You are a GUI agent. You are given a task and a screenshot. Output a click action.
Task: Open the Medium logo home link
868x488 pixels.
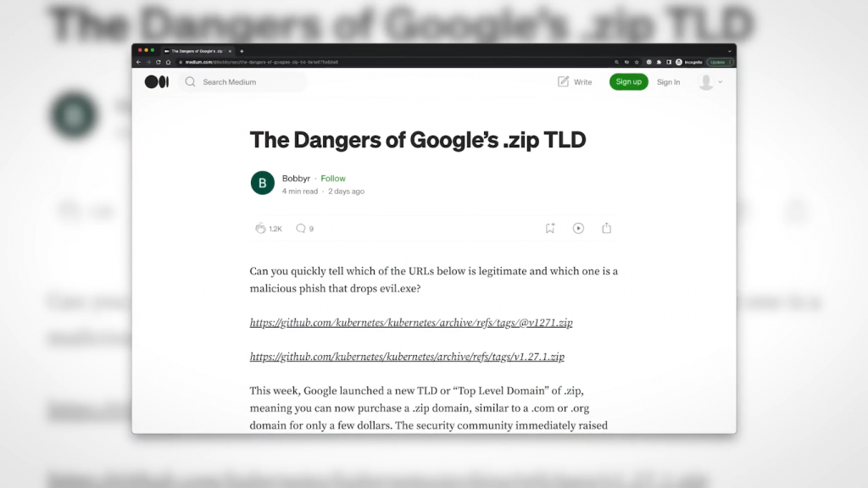click(x=157, y=82)
